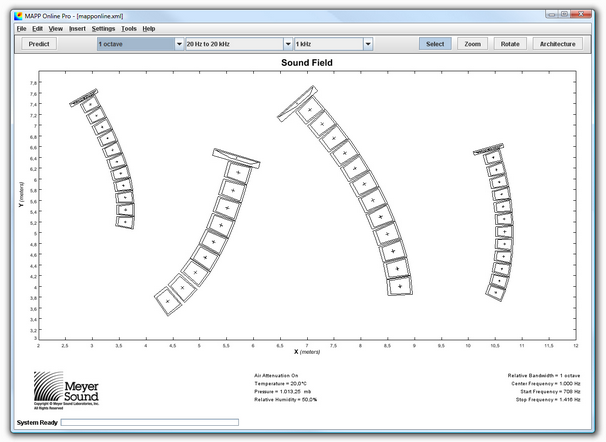Select the bottom cabinet of the rightmost array
The height and width of the screenshot is (442, 606).
(496, 291)
